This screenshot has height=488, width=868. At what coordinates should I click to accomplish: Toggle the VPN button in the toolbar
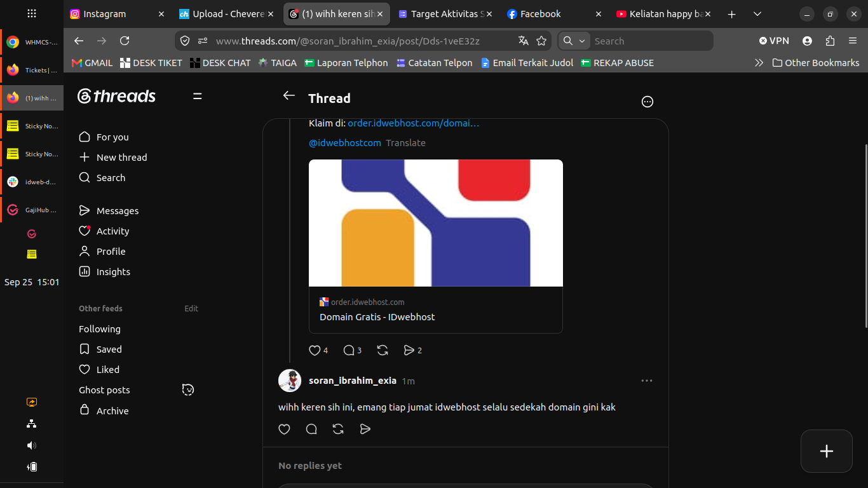coord(774,41)
